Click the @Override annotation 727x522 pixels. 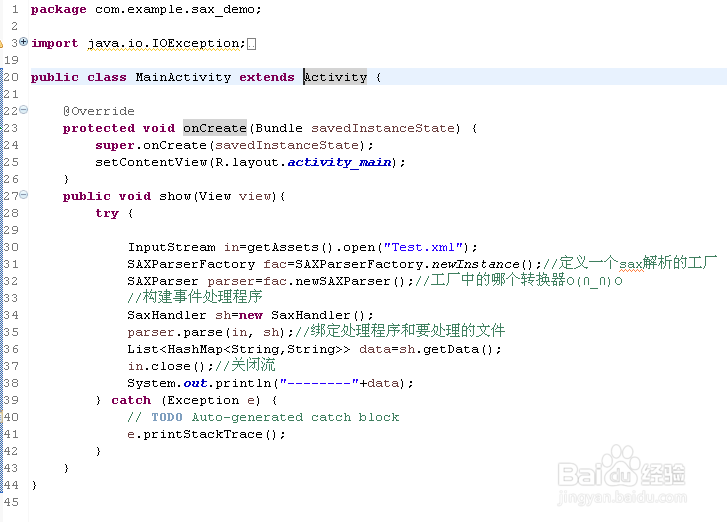pyautogui.click(x=98, y=111)
